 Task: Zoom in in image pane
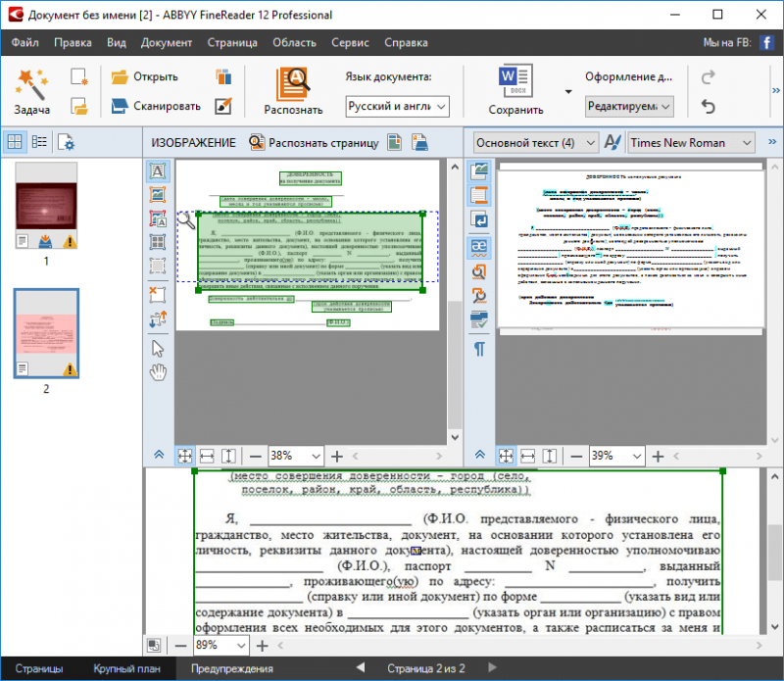[x=337, y=457]
